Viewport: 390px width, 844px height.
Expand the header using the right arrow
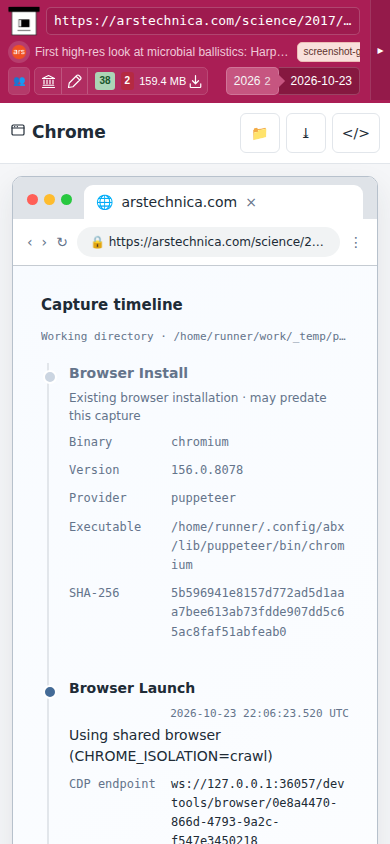pyautogui.click(x=380, y=51)
